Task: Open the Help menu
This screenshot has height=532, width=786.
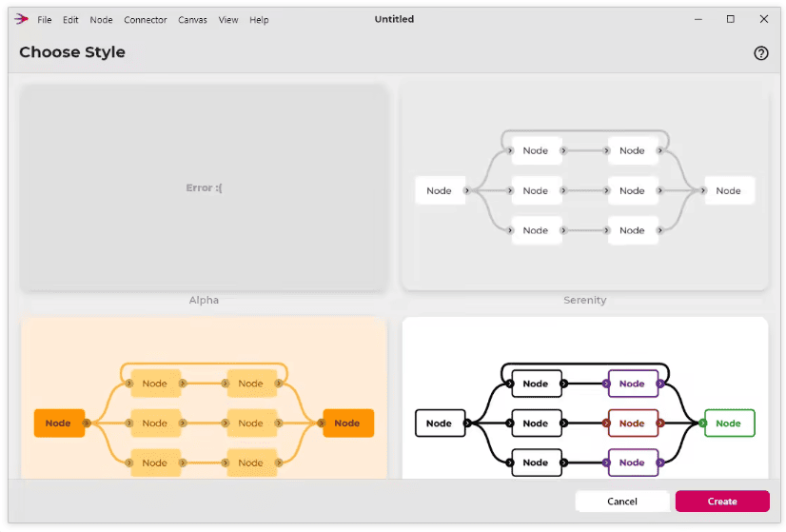Action: pyautogui.click(x=259, y=20)
